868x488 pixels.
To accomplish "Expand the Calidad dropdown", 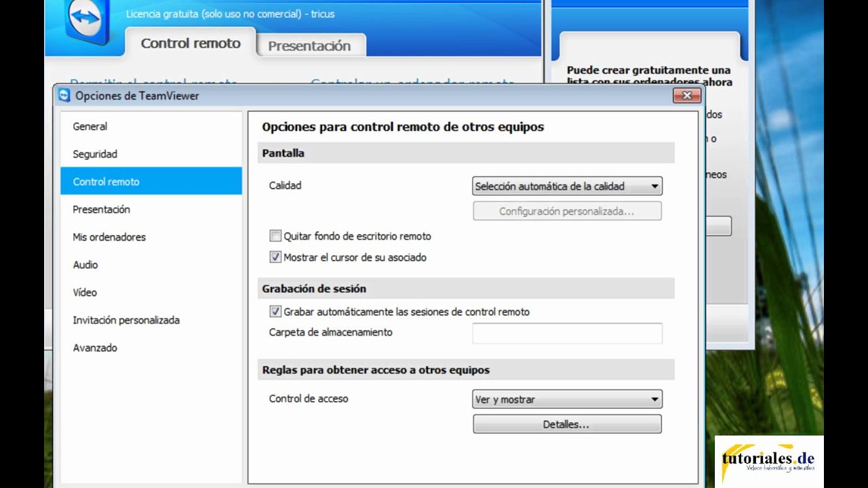I will pyautogui.click(x=567, y=186).
